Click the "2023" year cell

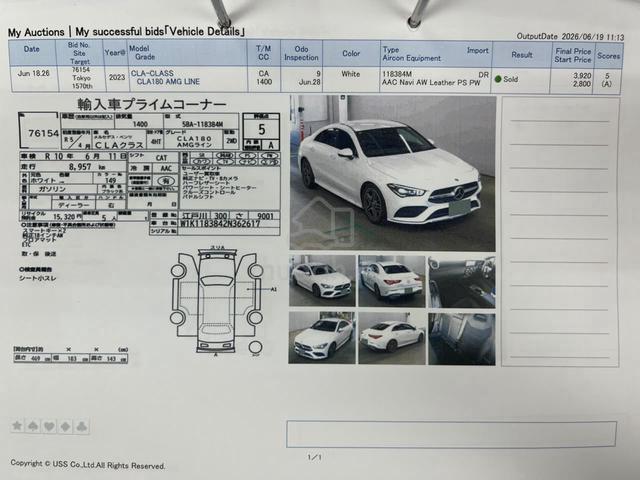coord(117,77)
